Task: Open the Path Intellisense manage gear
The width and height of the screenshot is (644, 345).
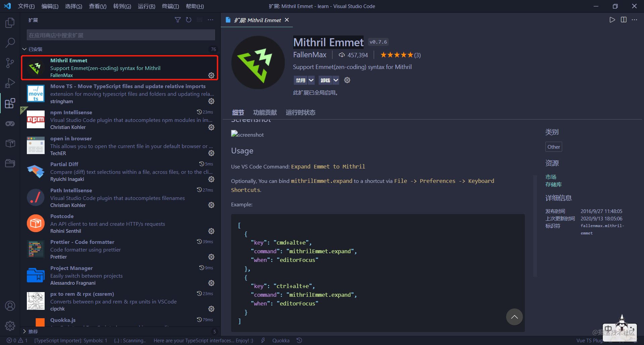Action: pos(211,205)
